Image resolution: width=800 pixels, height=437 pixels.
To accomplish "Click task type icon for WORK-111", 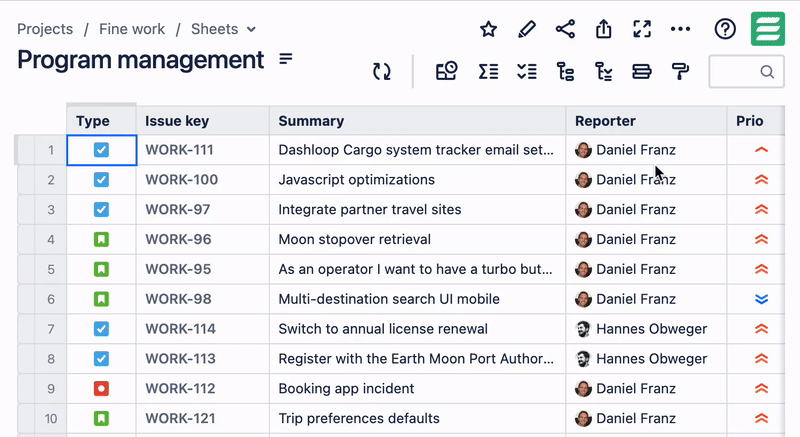I will [x=101, y=150].
